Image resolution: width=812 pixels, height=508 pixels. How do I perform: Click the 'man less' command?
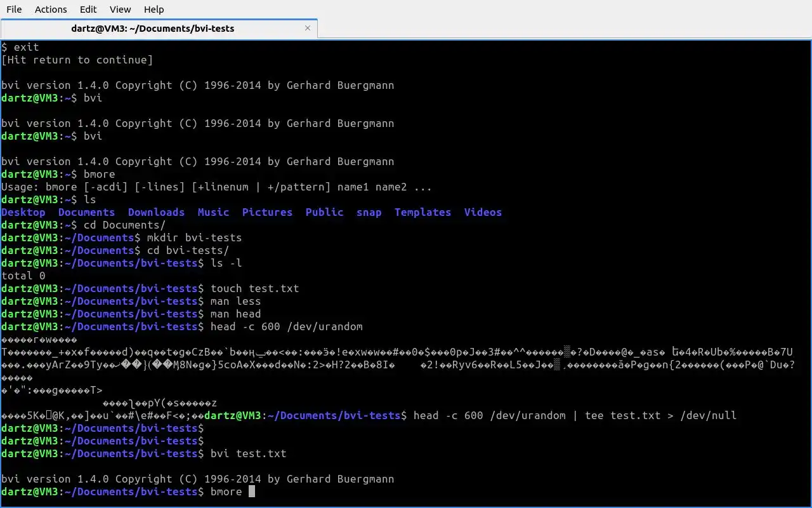236,301
